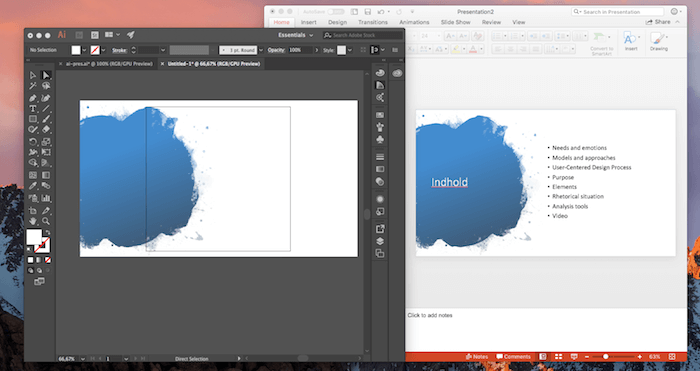Expand the 3 pt. Round brush dropdown
Image resolution: width=700 pixels, height=371 pixels.
coord(261,50)
